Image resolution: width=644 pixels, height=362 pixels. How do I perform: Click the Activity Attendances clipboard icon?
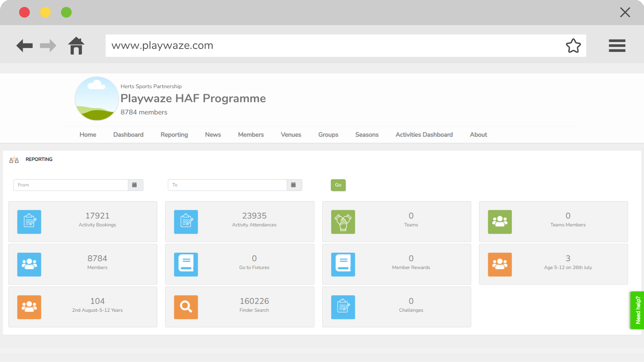tap(186, 222)
